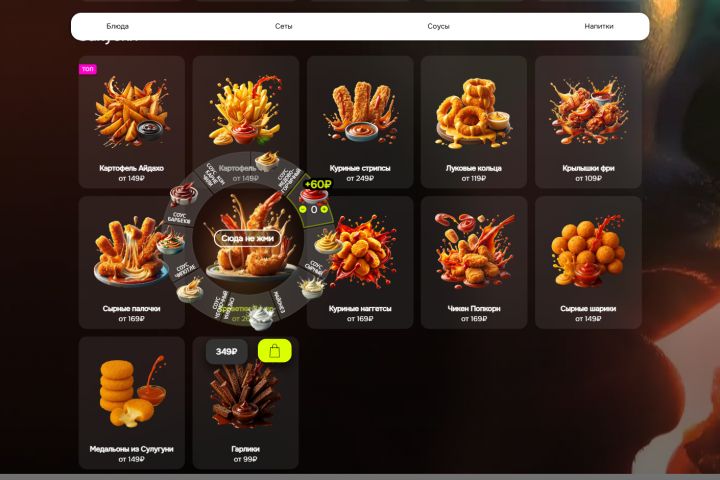Image resolution: width=720 pixels, height=480 pixels.
Task: Open the Картофель Айдахо card
Action: pos(132,122)
